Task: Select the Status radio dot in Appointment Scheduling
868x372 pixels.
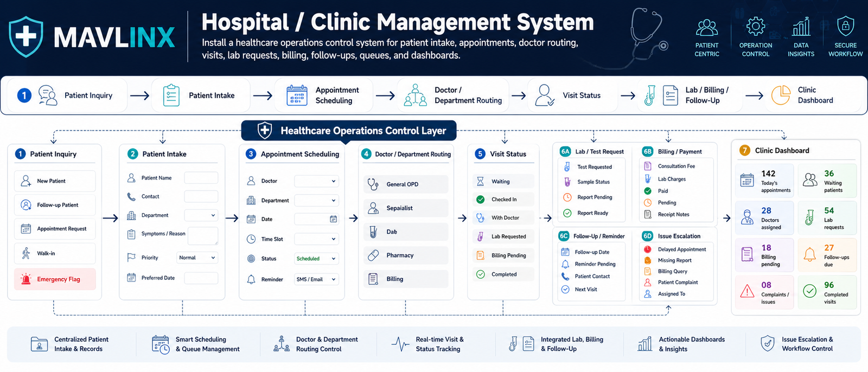Action: pyautogui.click(x=251, y=259)
